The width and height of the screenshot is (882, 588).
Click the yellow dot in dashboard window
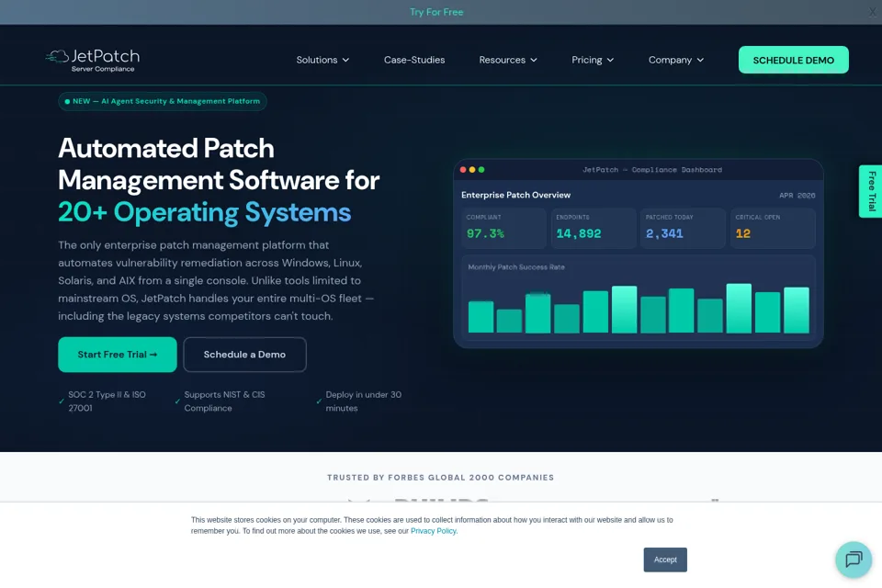(x=472, y=170)
